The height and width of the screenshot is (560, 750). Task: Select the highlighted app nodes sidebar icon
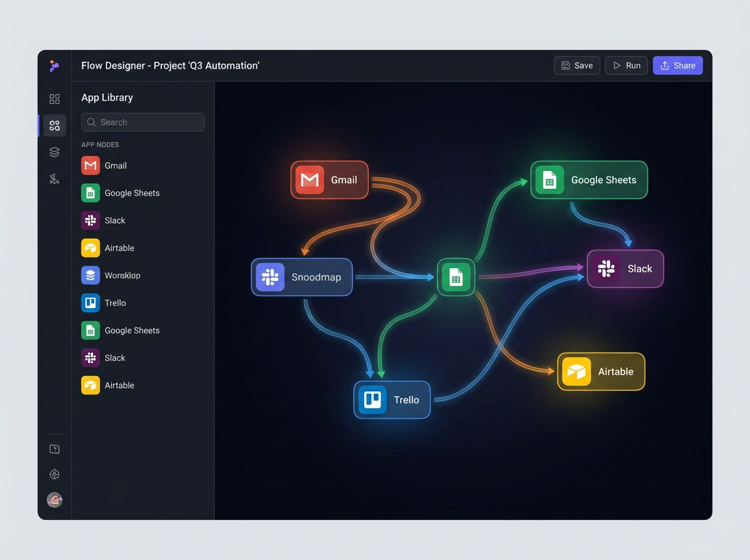tap(54, 126)
